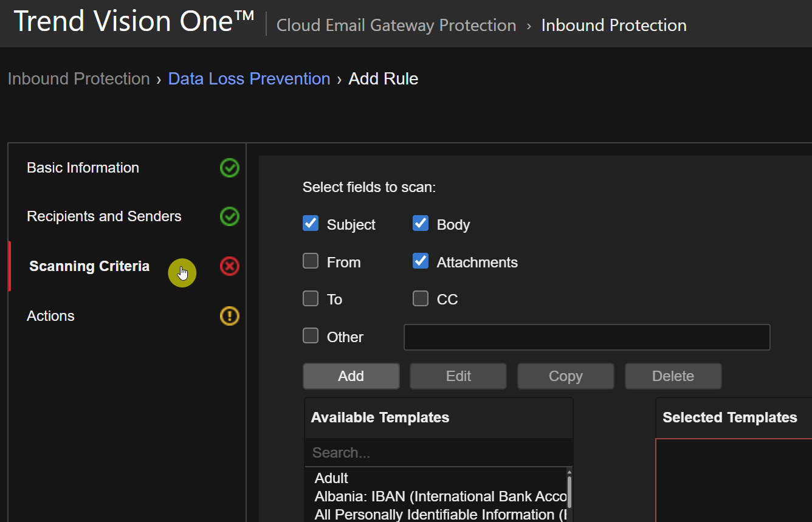
Task: Tick the Other field checkbox
Action: (x=311, y=336)
